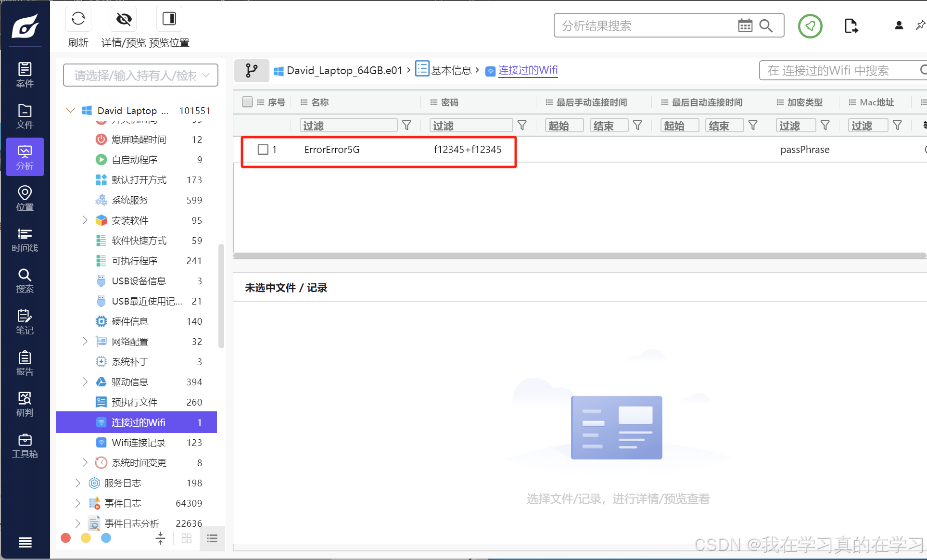This screenshot has width=927, height=560.
Task: Switch to the 案件 sidebar tab
Action: click(25, 75)
